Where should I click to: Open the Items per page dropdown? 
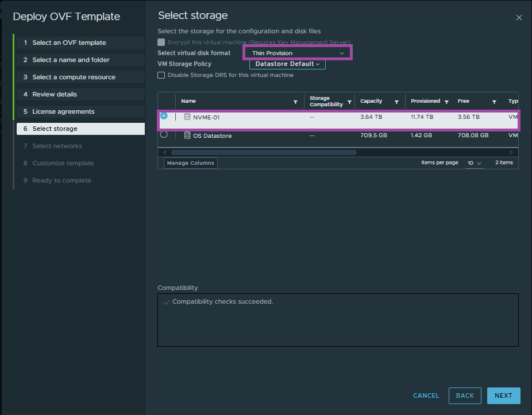(474, 163)
